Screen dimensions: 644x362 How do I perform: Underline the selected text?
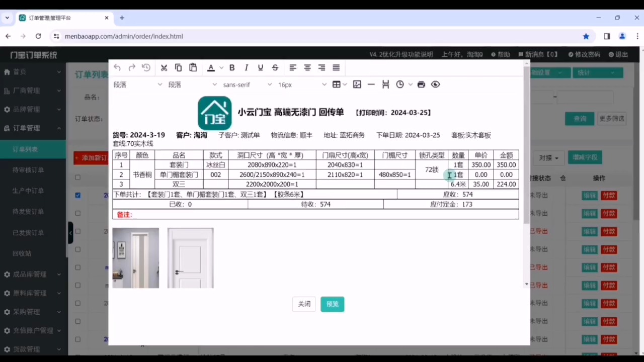(x=261, y=68)
